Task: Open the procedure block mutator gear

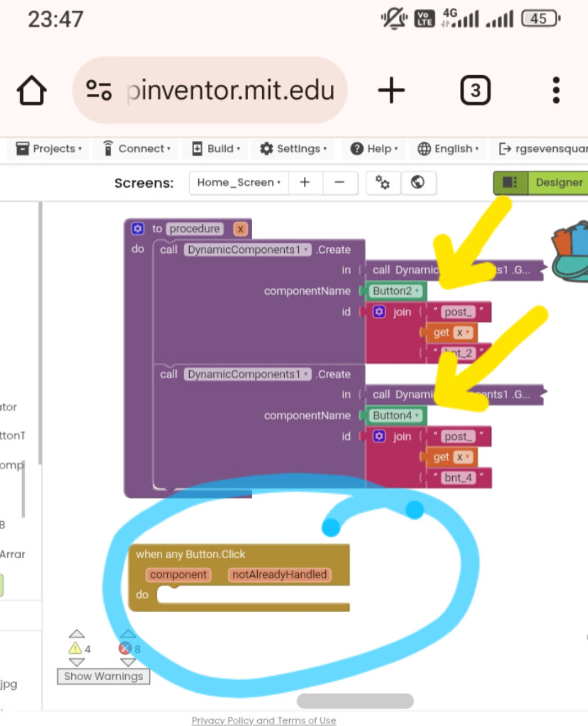Action: pos(138,229)
